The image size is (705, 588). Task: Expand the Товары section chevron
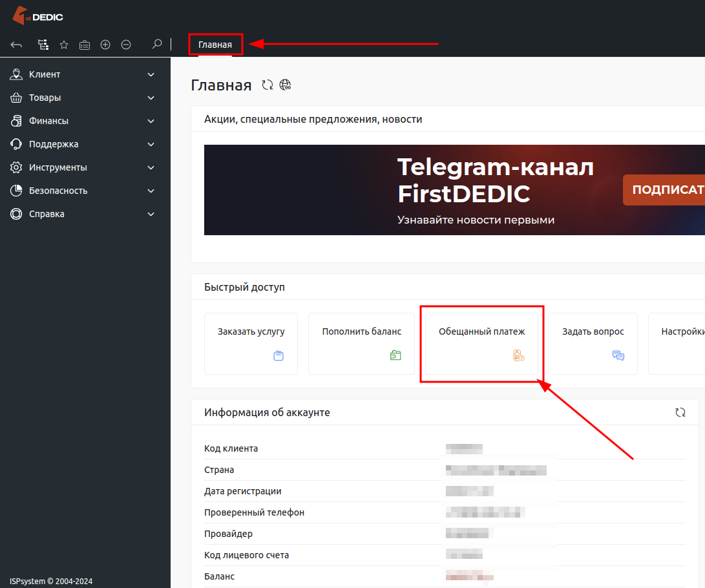click(x=151, y=98)
